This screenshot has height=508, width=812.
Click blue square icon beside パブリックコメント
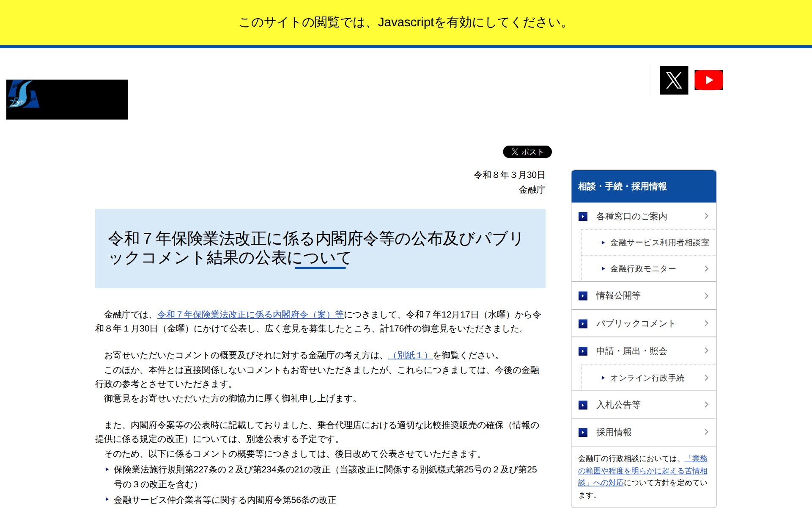coord(583,324)
